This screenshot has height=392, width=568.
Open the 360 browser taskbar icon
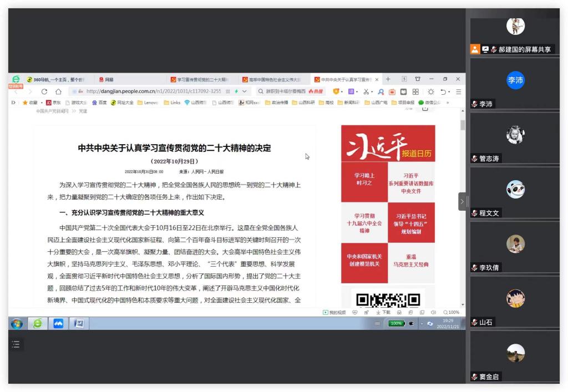pyautogui.click(x=37, y=323)
